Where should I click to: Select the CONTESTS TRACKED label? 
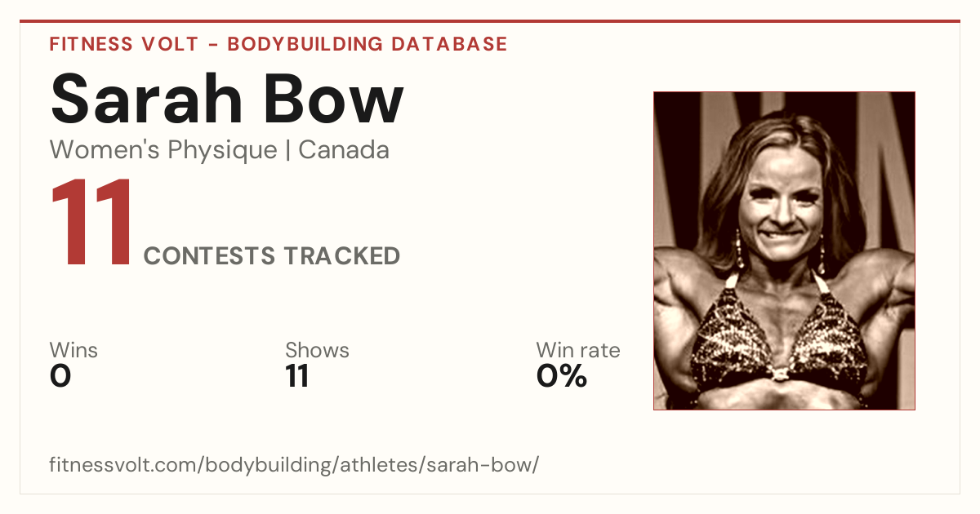click(x=272, y=256)
